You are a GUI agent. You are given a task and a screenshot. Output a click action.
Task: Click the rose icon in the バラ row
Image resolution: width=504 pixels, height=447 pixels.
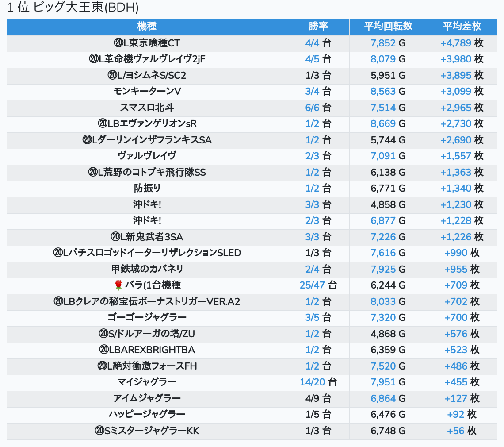pos(118,285)
